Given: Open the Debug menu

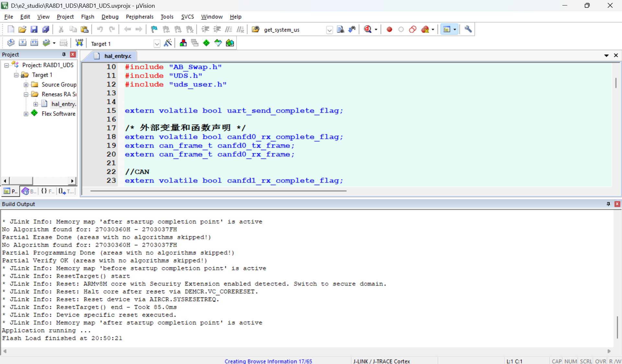Looking at the screenshot, I should [110, 17].
